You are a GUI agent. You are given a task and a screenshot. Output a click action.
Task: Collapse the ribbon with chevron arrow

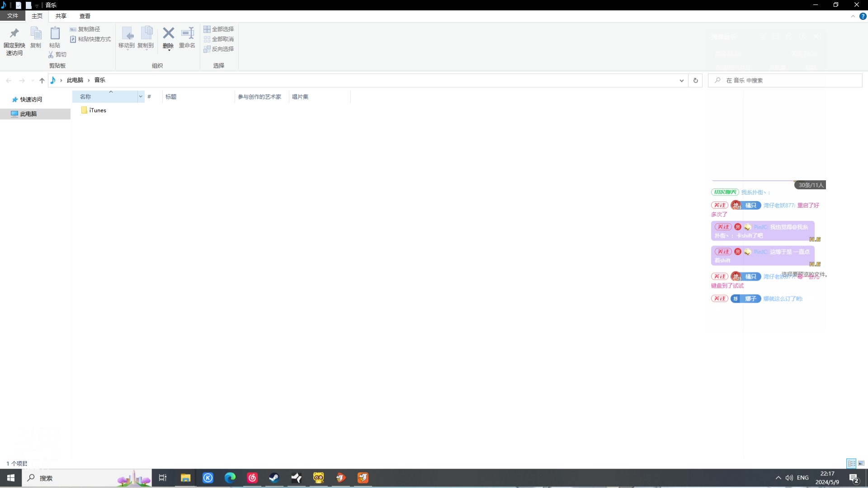[x=853, y=16]
